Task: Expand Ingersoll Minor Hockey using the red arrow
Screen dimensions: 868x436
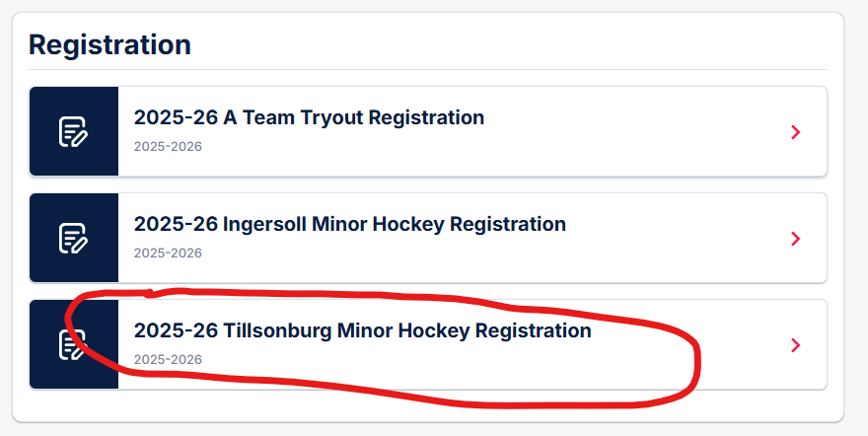Action: (796, 239)
